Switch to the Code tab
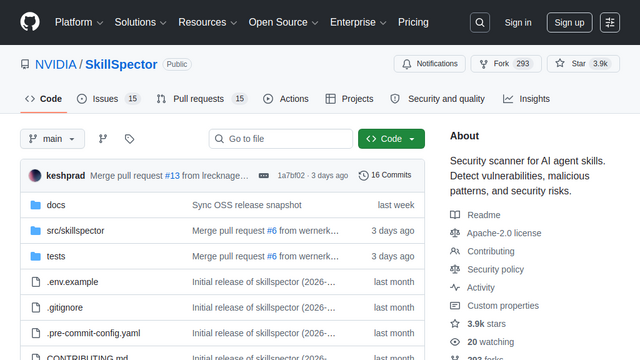 click(x=44, y=99)
